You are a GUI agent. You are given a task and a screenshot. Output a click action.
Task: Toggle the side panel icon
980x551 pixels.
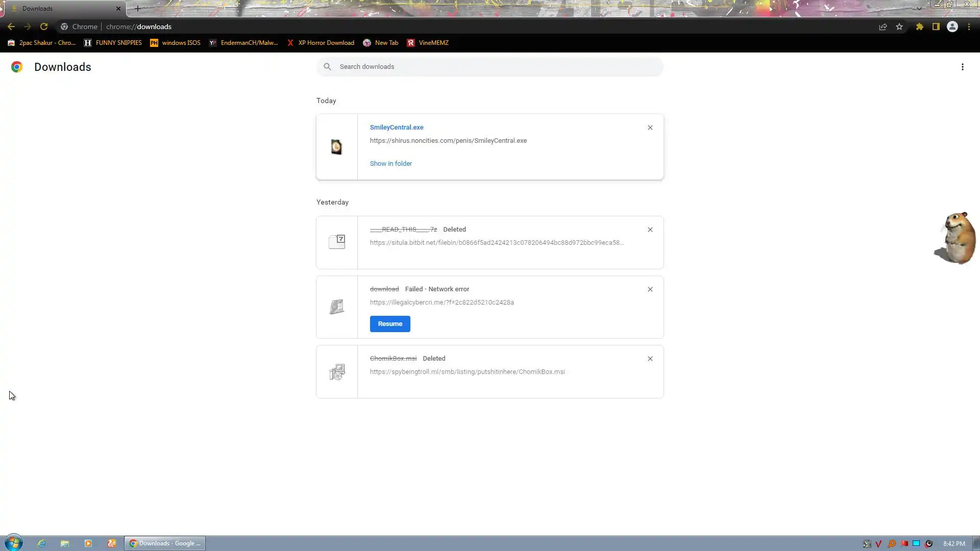click(x=936, y=27)
